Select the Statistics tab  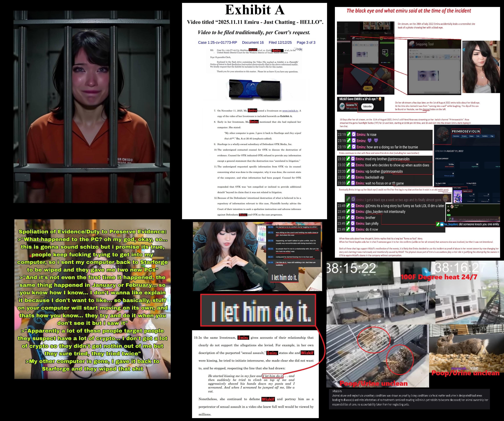tap(485, 136)
